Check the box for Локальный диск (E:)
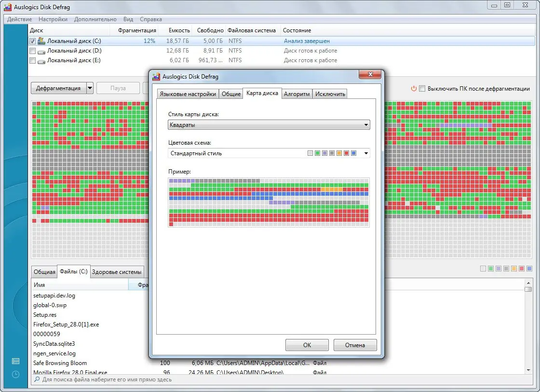Image resolution: width=540 pixels, height=392 pixels. tap(32, 60)
